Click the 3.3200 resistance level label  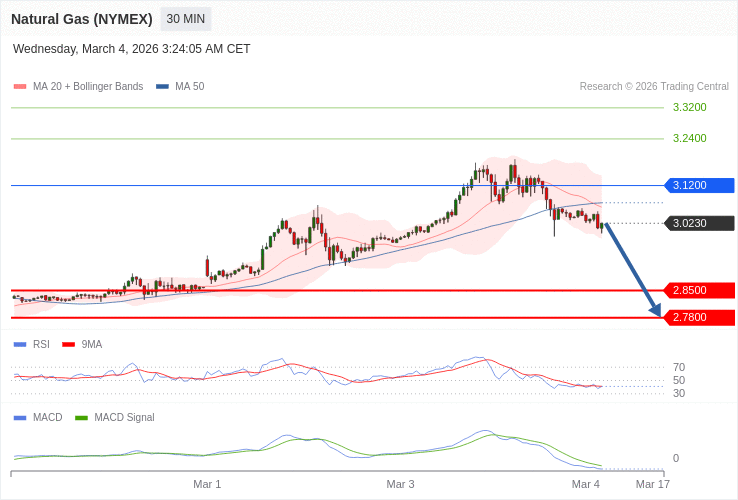point(689,107)
